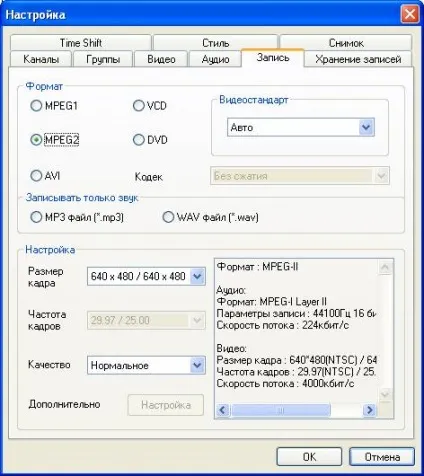Click the info box scroll right arrow
The height and width of the screenshot is (476, 424).
pyautogui.click(x=369, y=410)
